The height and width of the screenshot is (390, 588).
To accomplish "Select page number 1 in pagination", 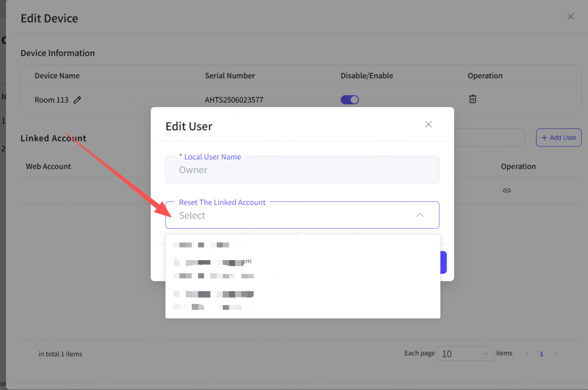I will point(541,354).
